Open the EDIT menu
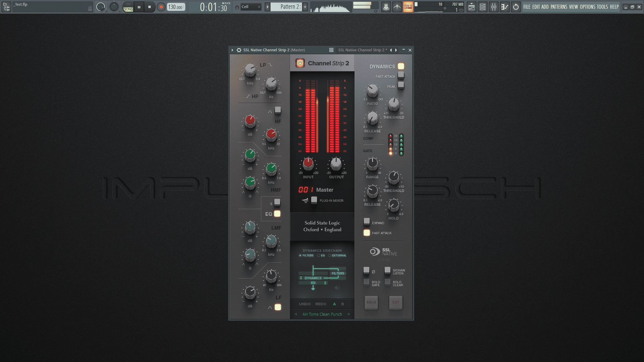Image resolution: width=644 pixels, height=362 pixels. 536,7
